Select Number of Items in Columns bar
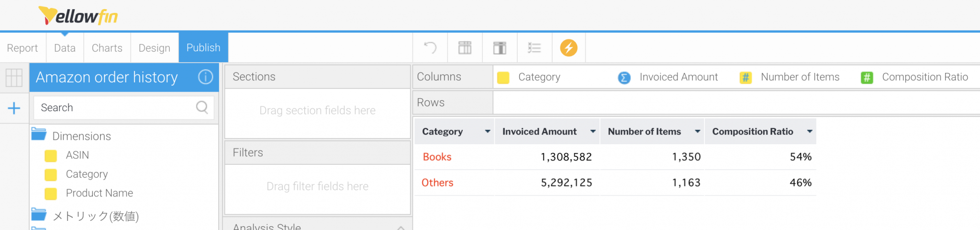The image size is (980, 230). coord(800,77)
